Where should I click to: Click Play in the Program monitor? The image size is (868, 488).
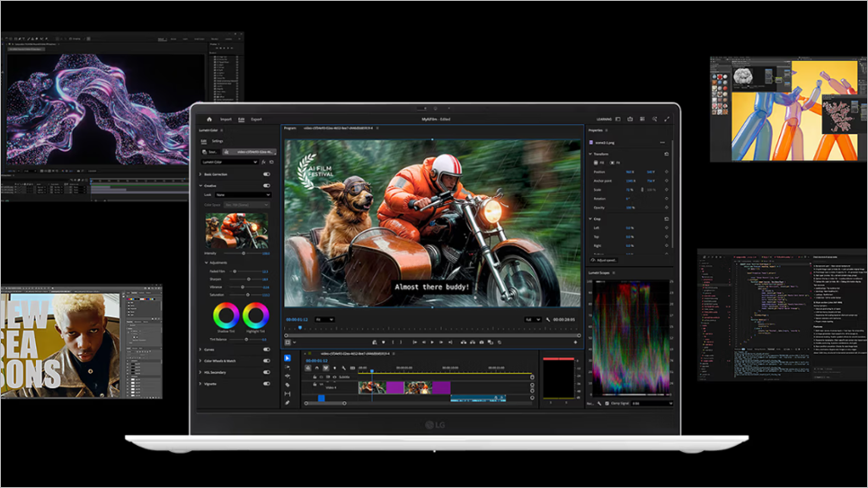[432, 342]
